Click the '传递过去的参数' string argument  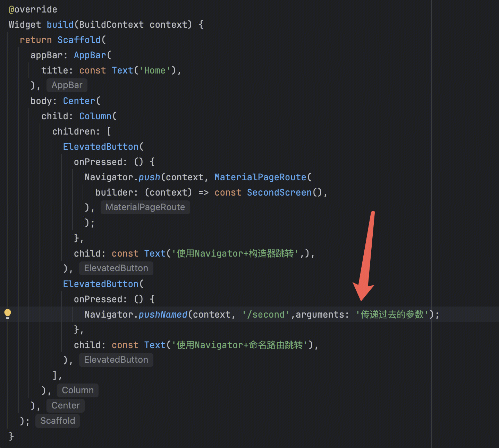[392, 315]
